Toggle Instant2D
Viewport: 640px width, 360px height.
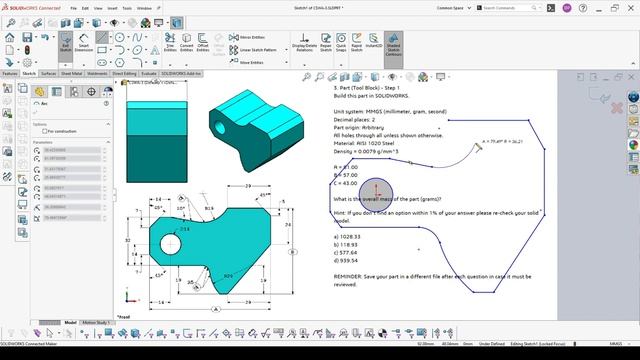pos(373,41)
